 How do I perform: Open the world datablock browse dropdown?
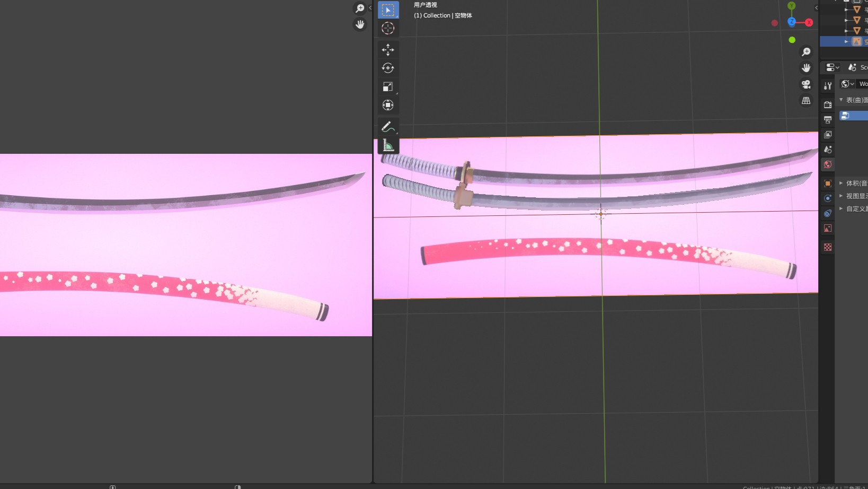pos(847,84)
